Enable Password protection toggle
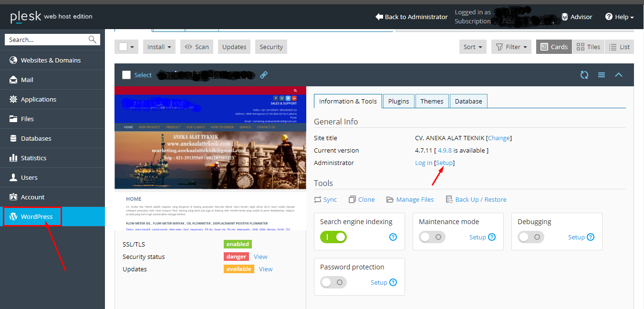Viewport: 644px width, 309px height. [333, 282]
